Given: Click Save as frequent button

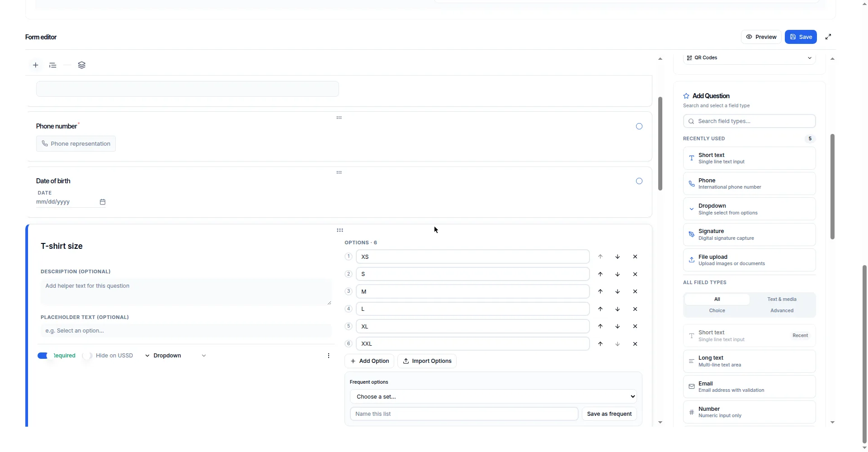Looking at the screenshot, I should click(x=609, y=414).
